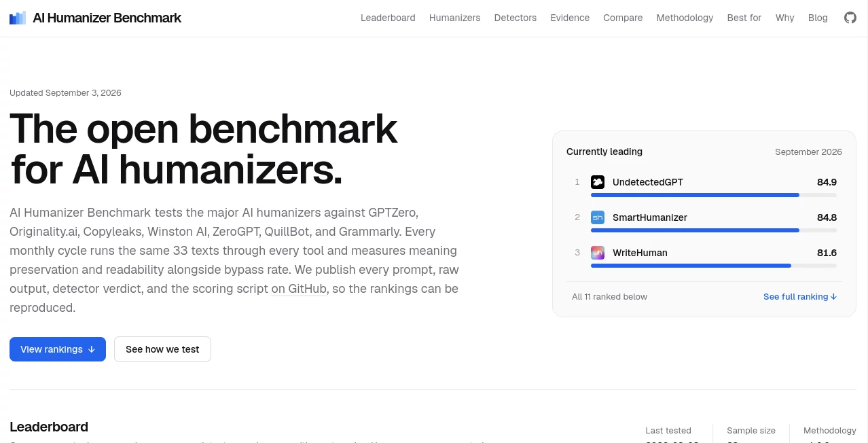Click the AI Humanizer Benchmark logo icon
This screenshot has width=868, height=443.
[x=18, y=18]
